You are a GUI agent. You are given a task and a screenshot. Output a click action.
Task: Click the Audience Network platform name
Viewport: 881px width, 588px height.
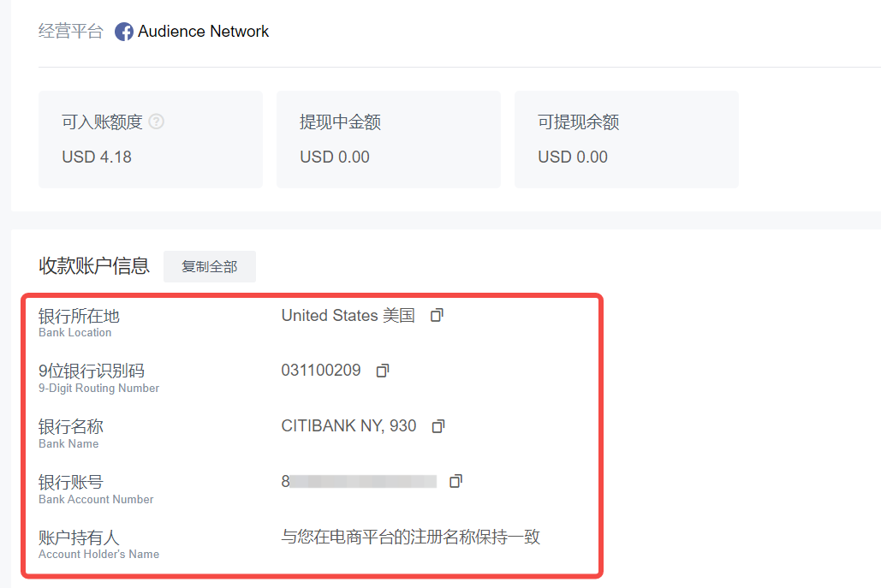pyautogui.click(x=204, y=32)
